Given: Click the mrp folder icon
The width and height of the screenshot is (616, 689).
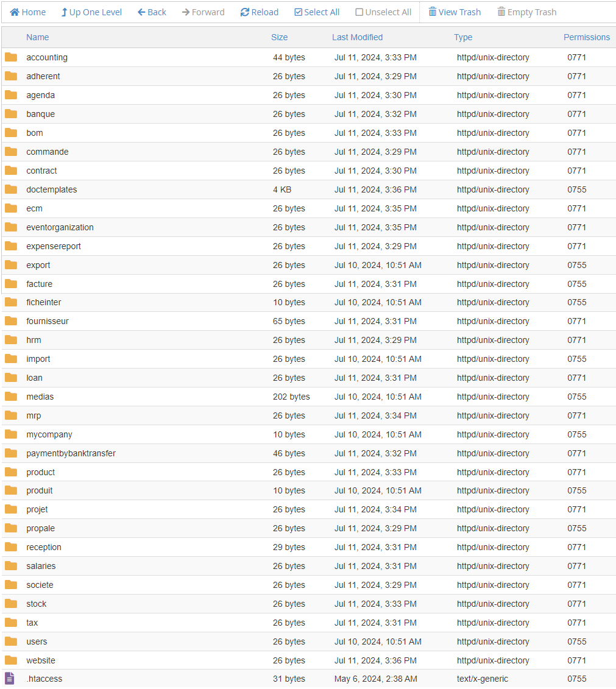Looking at the screenshot, I should point(11,415).
